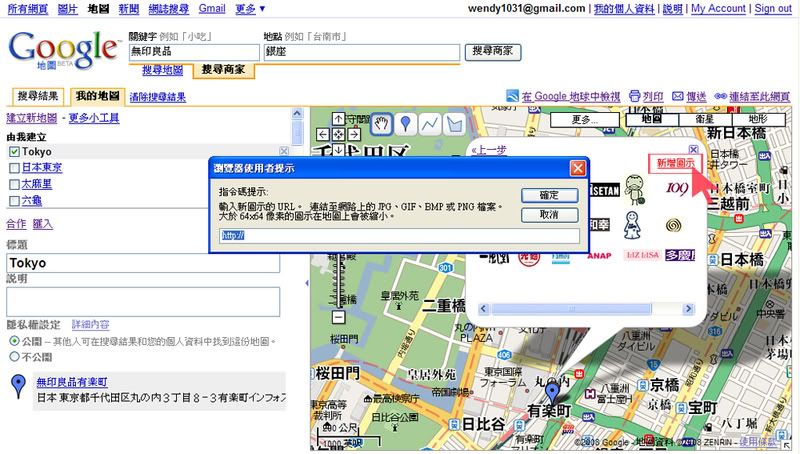Image resolution: width=800 pixels, height=454 pixels.
Task: Click the URL input field in dialog
Action: (400, 236)
